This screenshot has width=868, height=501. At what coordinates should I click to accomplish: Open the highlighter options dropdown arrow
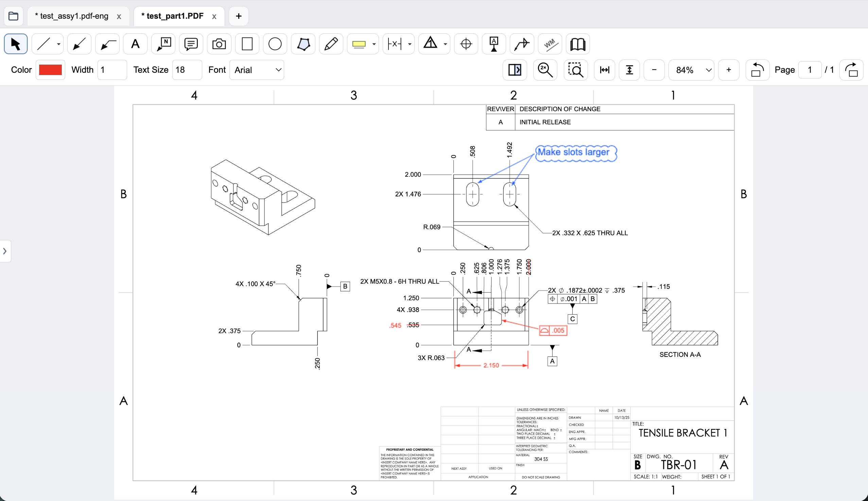374,44
